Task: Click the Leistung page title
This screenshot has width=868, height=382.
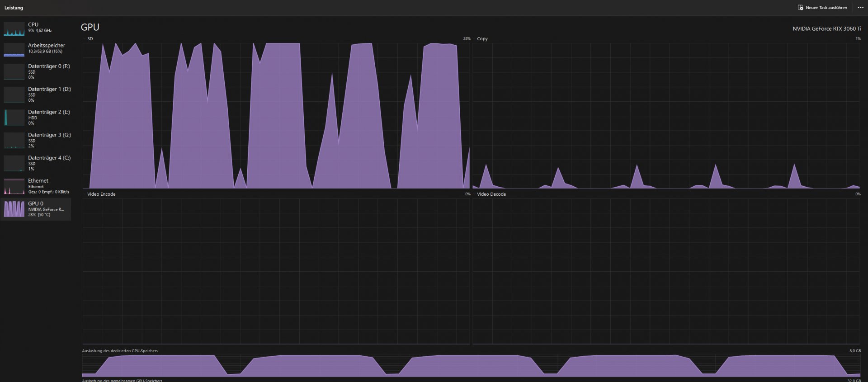Action: (14, 8)
